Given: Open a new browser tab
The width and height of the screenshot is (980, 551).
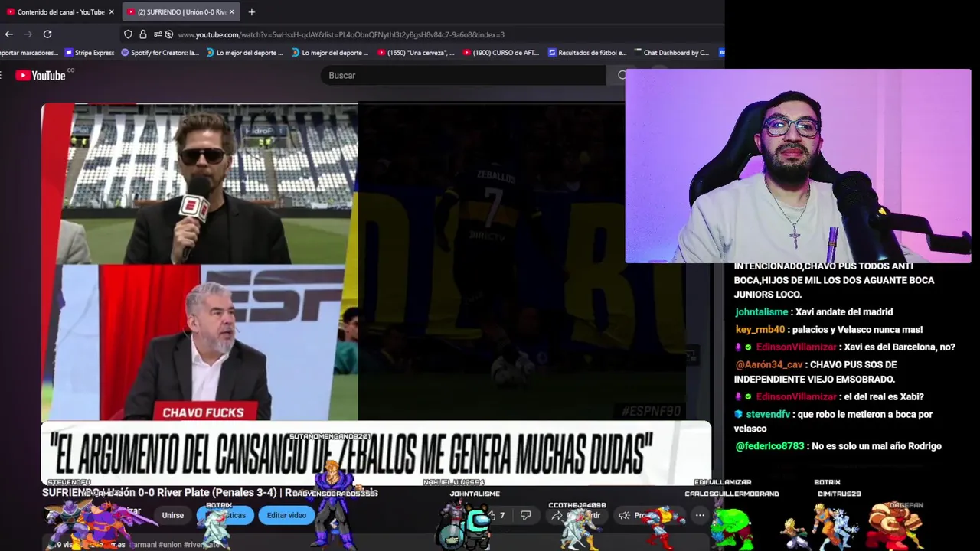Looking at the screenshot, I should point(251,12).
